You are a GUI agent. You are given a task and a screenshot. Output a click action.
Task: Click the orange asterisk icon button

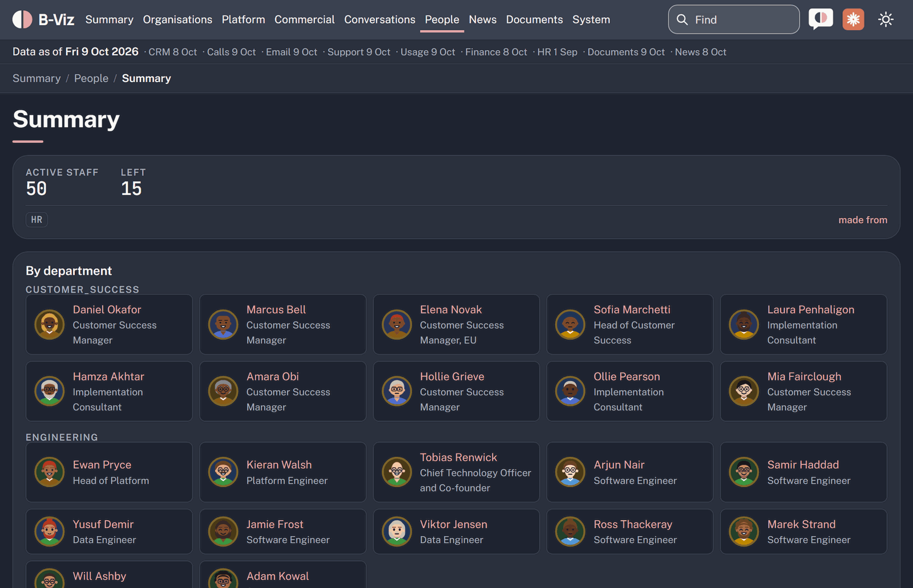click(853, 19)
